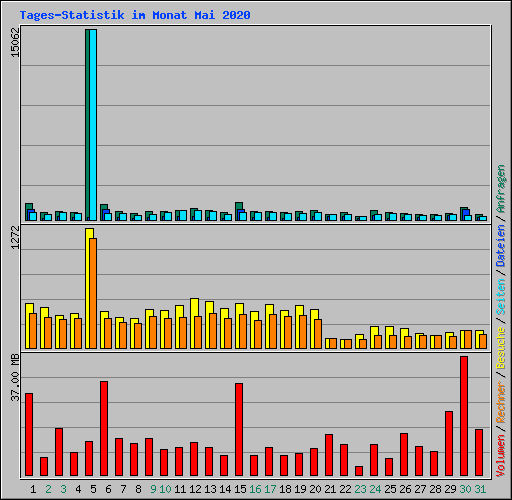
Task: Click day label 20 on the x-axis
Action: coord(315,489)
